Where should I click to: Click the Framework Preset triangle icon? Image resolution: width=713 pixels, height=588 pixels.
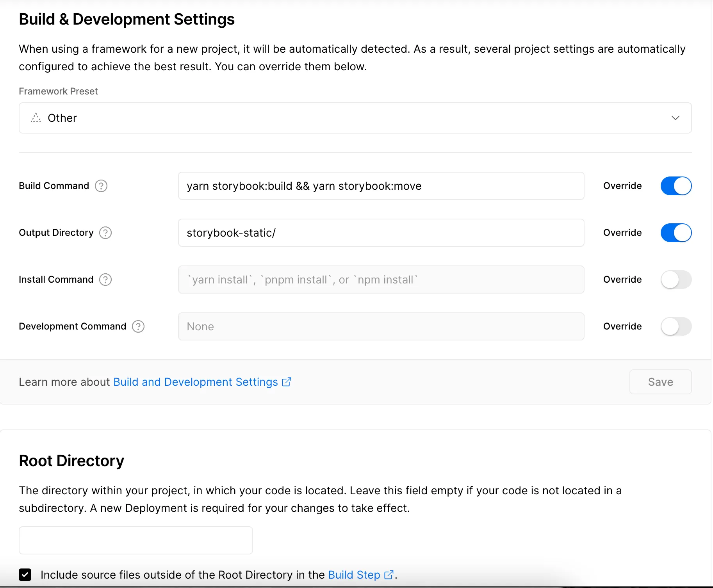(36, 118)
